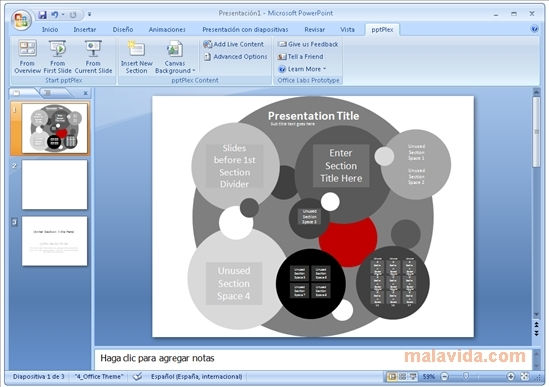Screen dimensions: 549x387
Task: Click 'Slides before 1st Section Divider' box
Action: coord(234,166)
